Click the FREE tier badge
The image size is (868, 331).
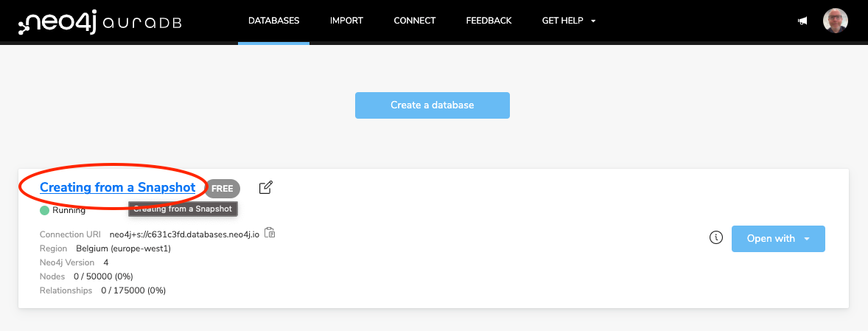(x=223, y=189)
